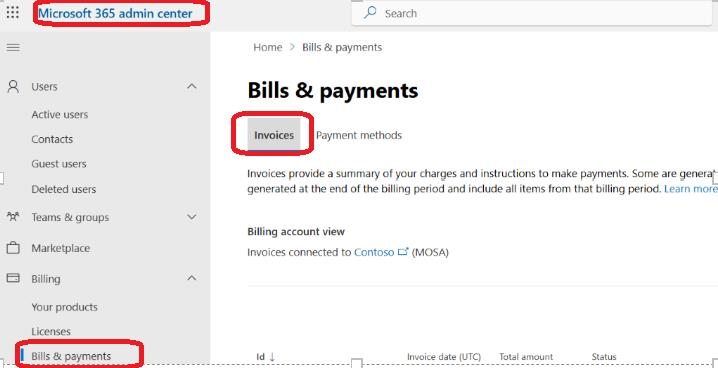Open Licenses under Billing
The width and height of the screenshot is (718, 368).
coord(51,331)
